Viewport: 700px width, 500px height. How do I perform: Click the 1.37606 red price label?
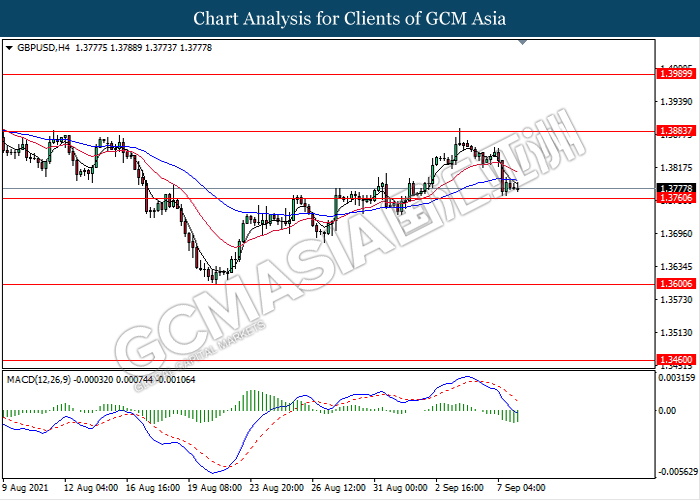point(676,198)
